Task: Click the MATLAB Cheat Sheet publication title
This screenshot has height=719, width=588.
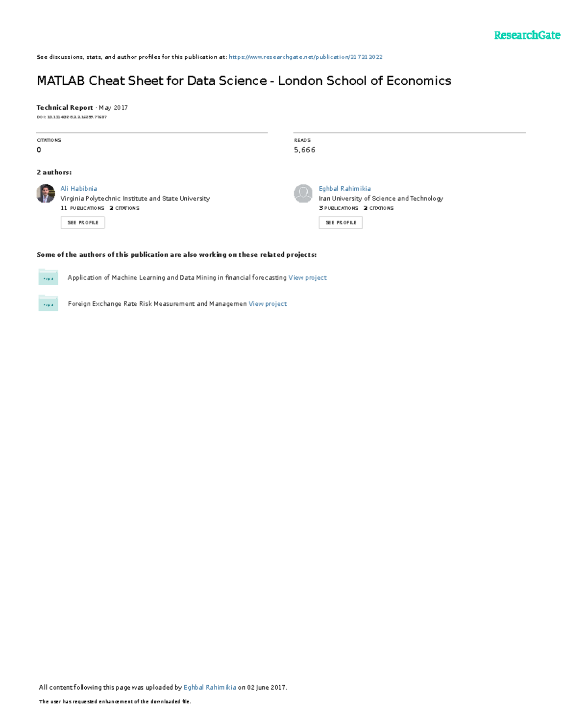Action: [x=244, y=81]
